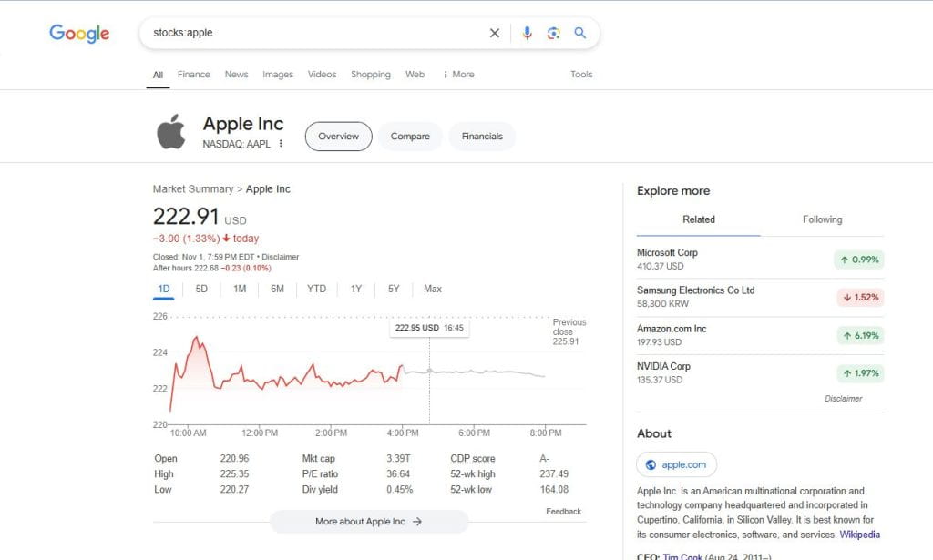Viewport: 933px width, 560px height.
Task: Click the magnifying glass search button
Action: (x=580, y=33)
